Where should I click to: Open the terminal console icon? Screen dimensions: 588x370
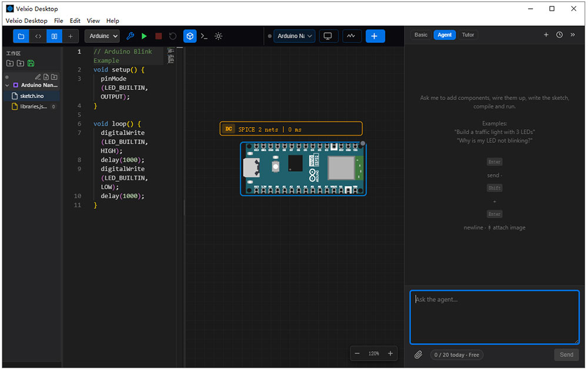tap(204, 36)
